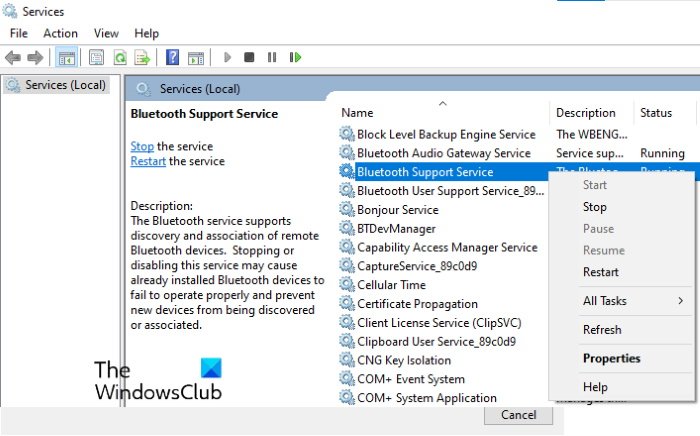Click the Stop the service link
The image size is (700, 436).
(x=142, y=146)
